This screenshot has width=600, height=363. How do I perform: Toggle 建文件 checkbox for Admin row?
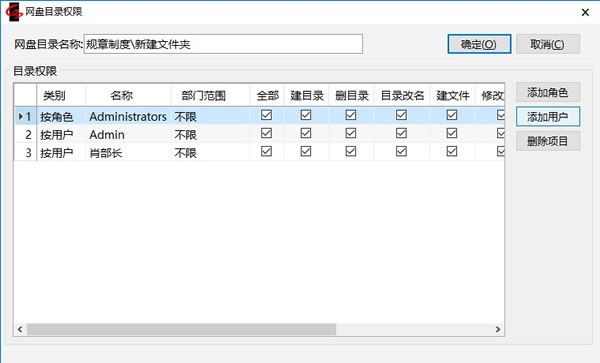point(452,133)
